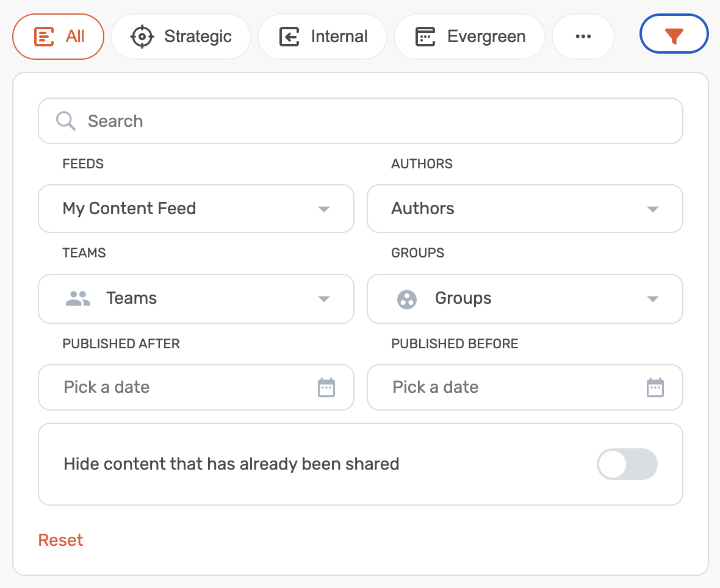Click the Groups circle icon
720x588 pixels.
click(x=407, y=299)
